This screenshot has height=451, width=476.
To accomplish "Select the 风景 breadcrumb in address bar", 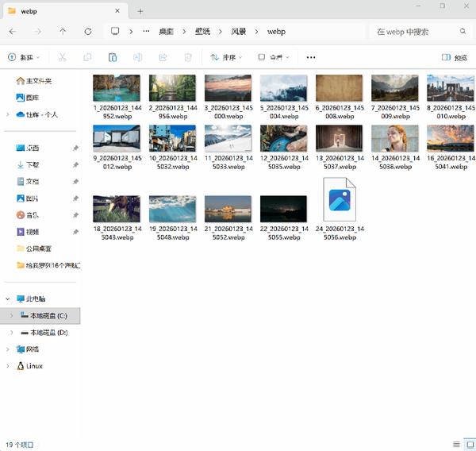I will point(240,32).
